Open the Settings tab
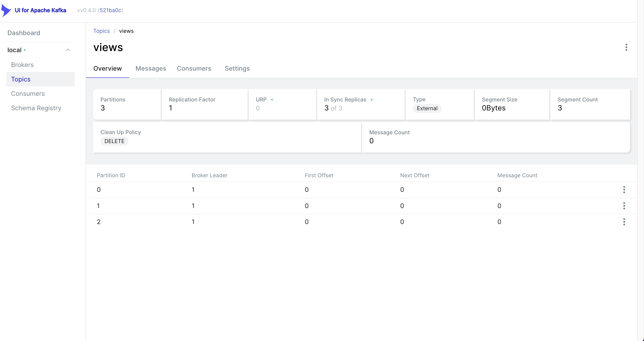The height and width of the screenshot is (341, 644). point(237,68)
